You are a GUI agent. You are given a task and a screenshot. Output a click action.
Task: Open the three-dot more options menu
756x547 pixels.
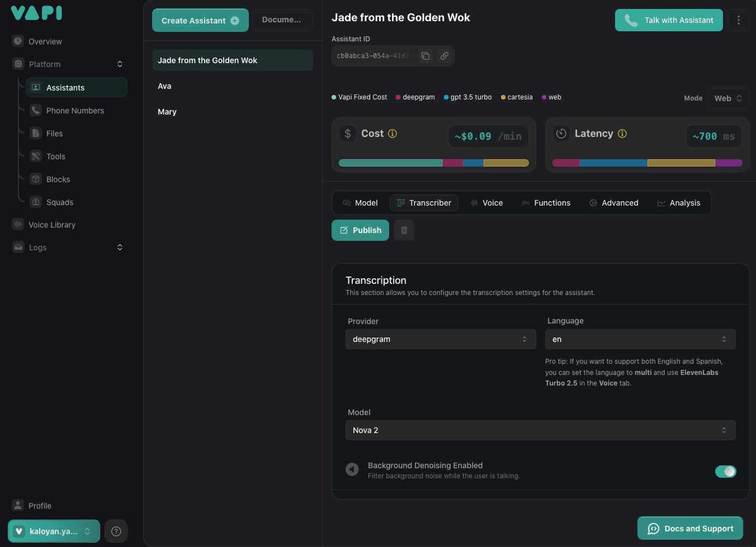point(738,20)
